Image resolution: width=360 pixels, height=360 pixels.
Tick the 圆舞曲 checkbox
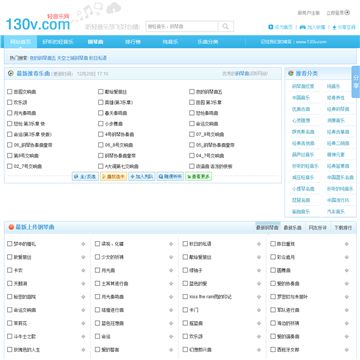click(273, 270)
